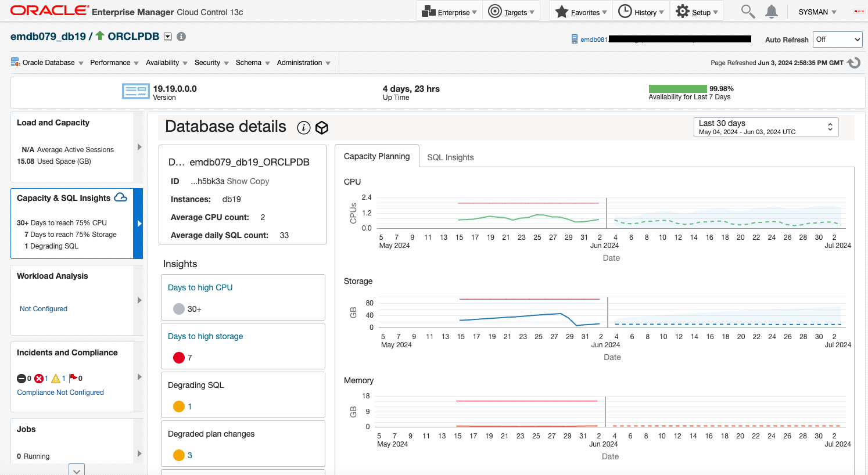Click the warning triangle incidents icon
868x475 pixels.
click(x=56, y=379)
